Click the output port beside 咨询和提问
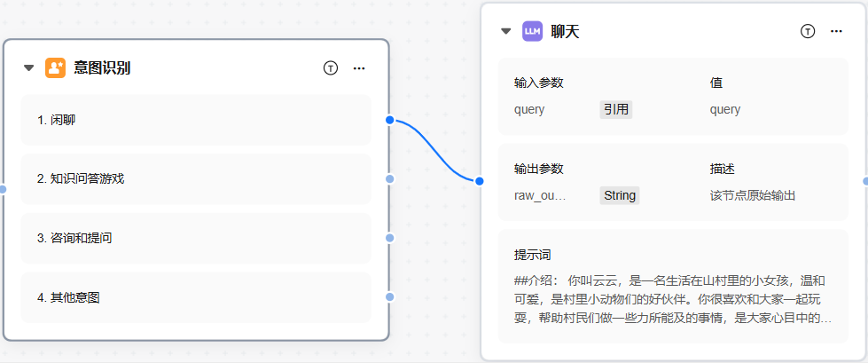868x363 pixels. coord(389,238)
